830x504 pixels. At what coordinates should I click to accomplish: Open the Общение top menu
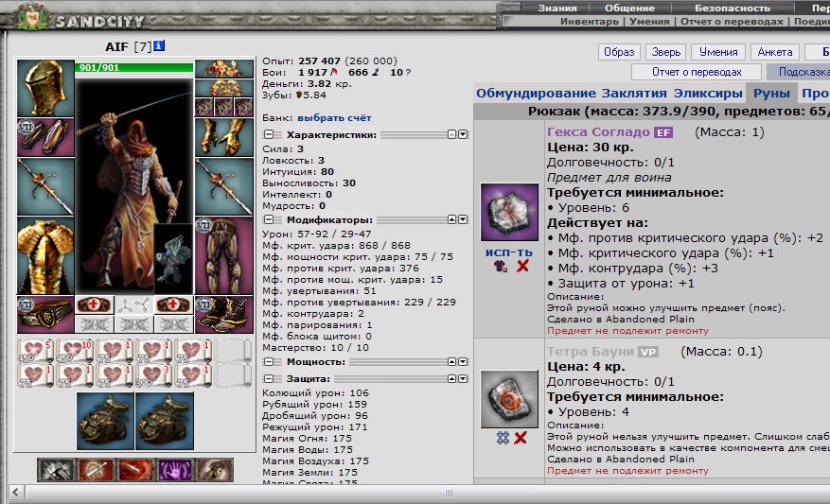[x=629, y=8]
